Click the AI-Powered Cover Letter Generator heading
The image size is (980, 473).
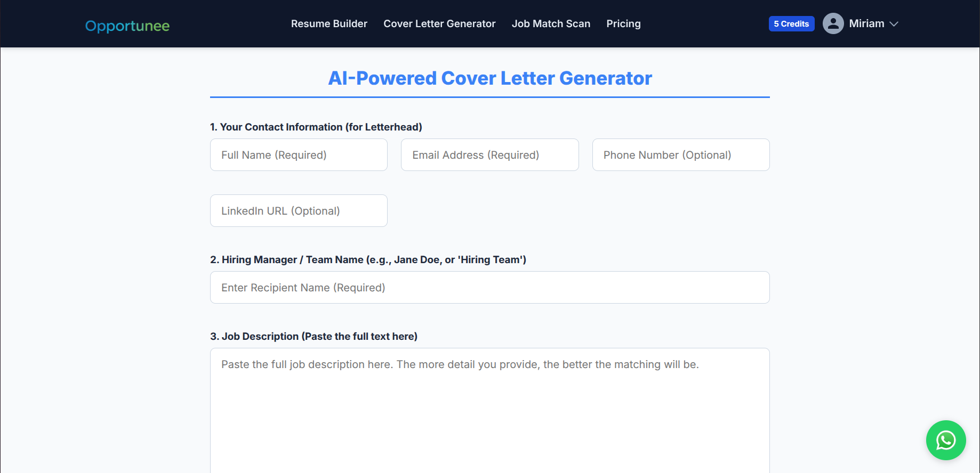point(489,78)
